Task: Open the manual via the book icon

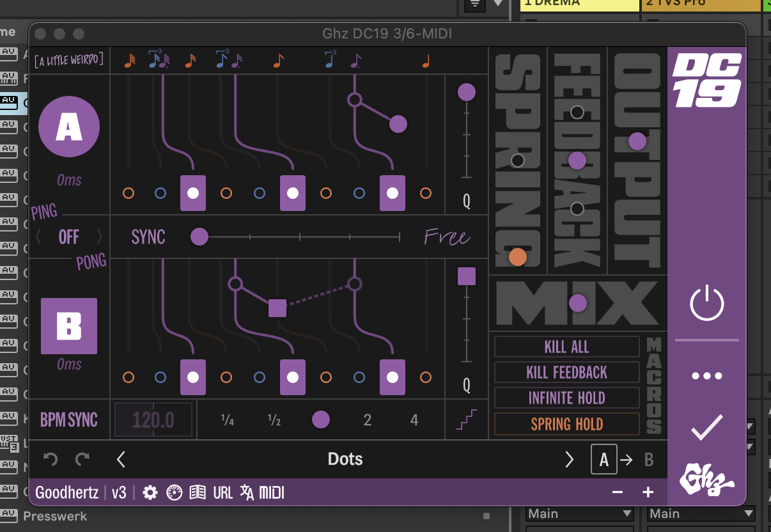Action: [x=198, y=492]
